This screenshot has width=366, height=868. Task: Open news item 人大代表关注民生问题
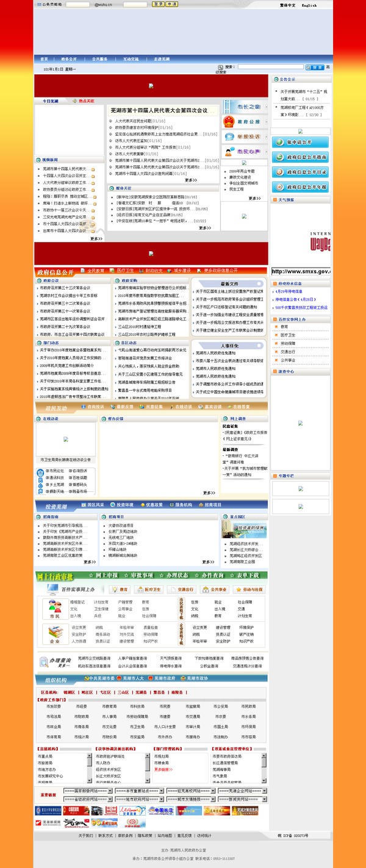(x=134, y=121)
